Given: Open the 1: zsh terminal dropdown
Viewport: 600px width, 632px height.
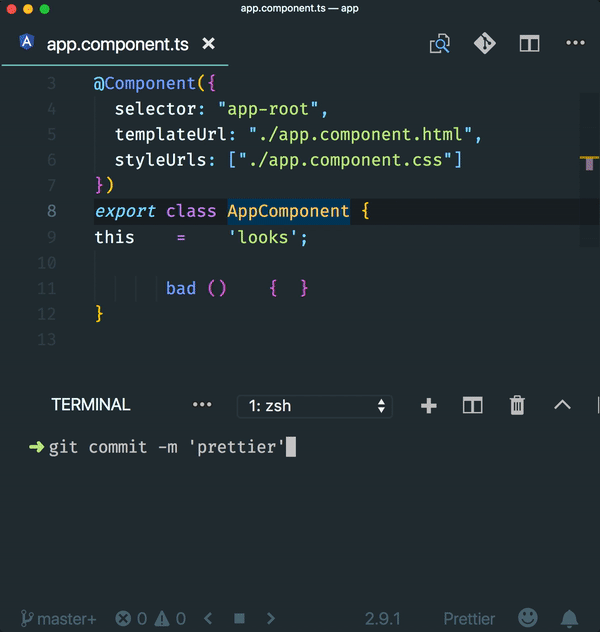Looking at the screenshot, I should tap(315, 406).
